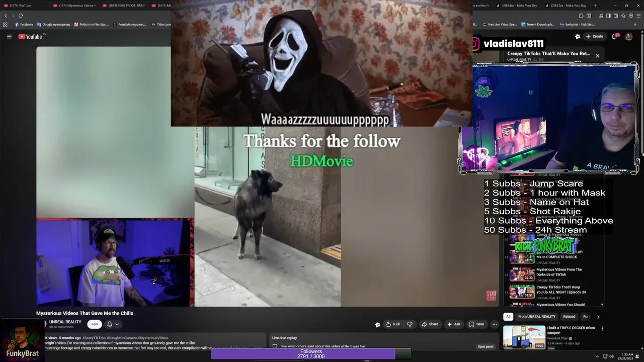Click the YouTube Premium gift icon beside Create

pos(578,36)
